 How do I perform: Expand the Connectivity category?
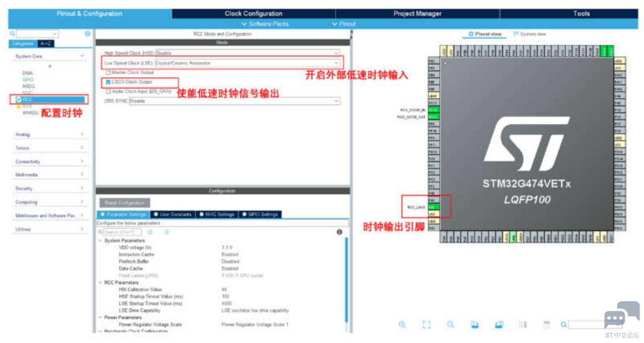click(x=50, y=162)
